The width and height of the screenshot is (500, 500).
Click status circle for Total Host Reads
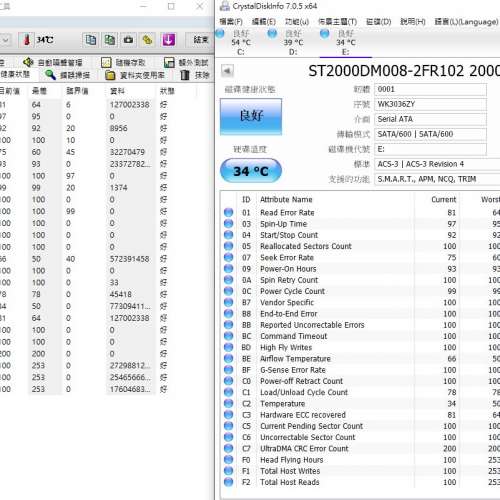pyautogui.click(x=229, y=482)
